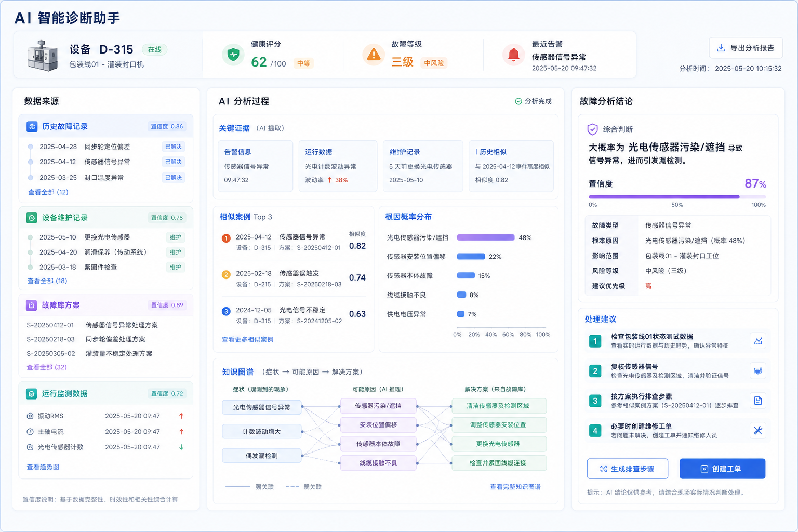The height and width of the screenshot is (532, 798).
Task: Click the 导出分析报告 button
Action: (x=746, y=48)
